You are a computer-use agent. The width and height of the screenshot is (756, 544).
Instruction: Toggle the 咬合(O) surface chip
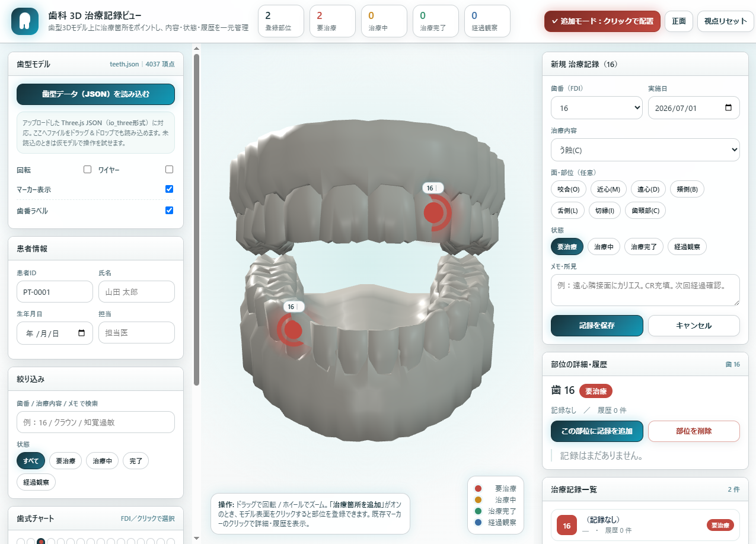[569, 189]
